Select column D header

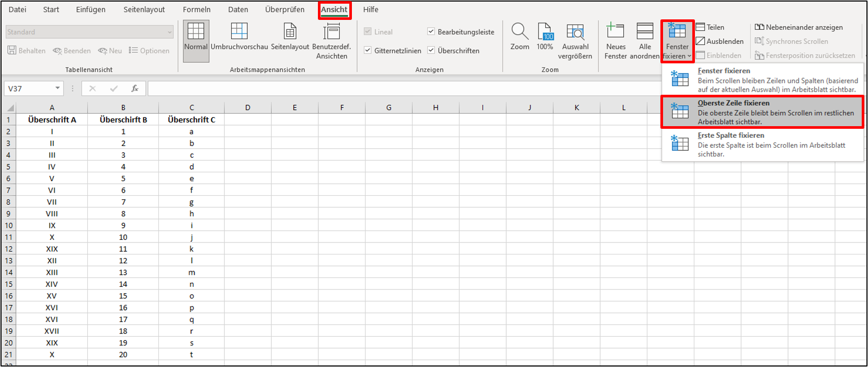pos(248,108)
